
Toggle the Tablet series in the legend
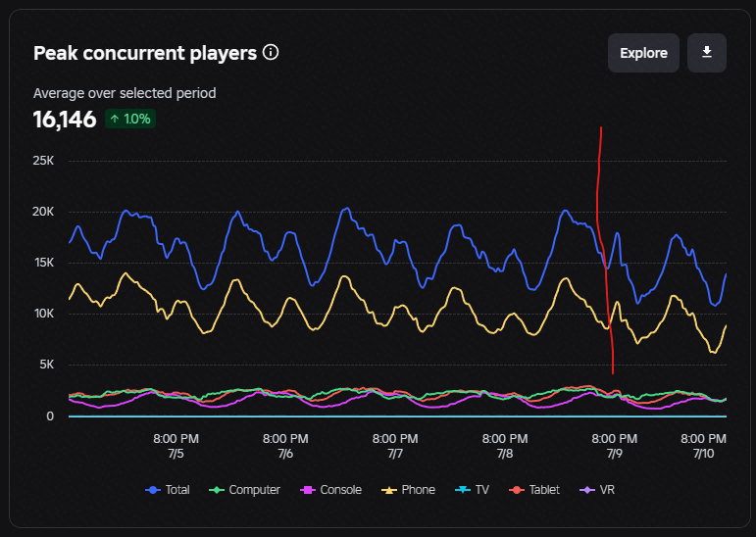[534, 490]
